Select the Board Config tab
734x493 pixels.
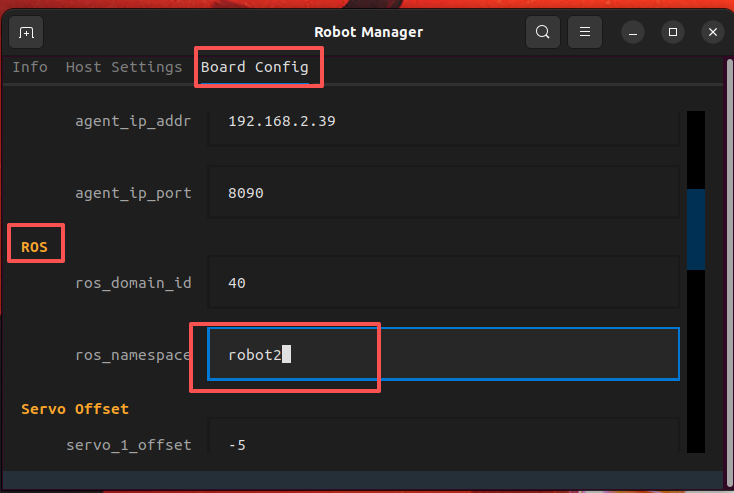255,67
